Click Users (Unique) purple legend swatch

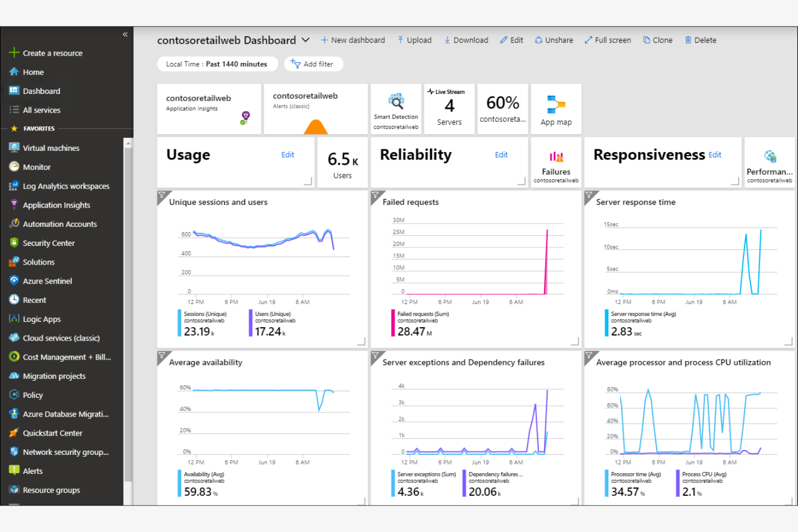(251, 323)
